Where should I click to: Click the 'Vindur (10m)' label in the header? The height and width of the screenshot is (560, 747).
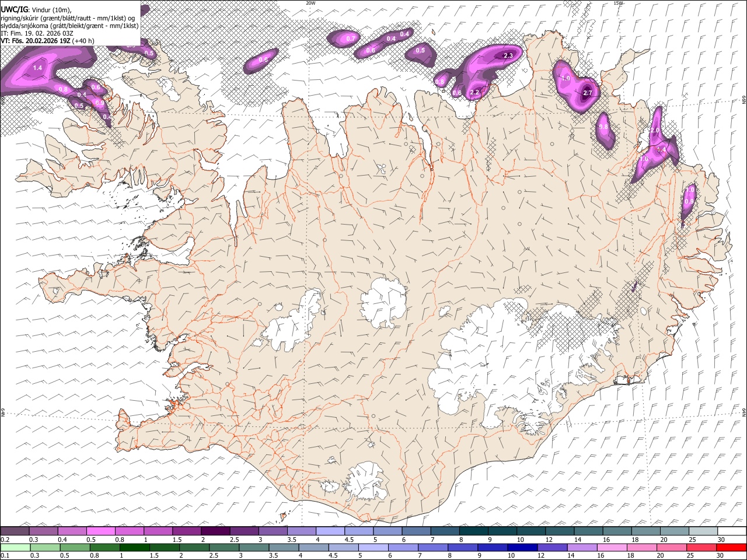(51, 9)
